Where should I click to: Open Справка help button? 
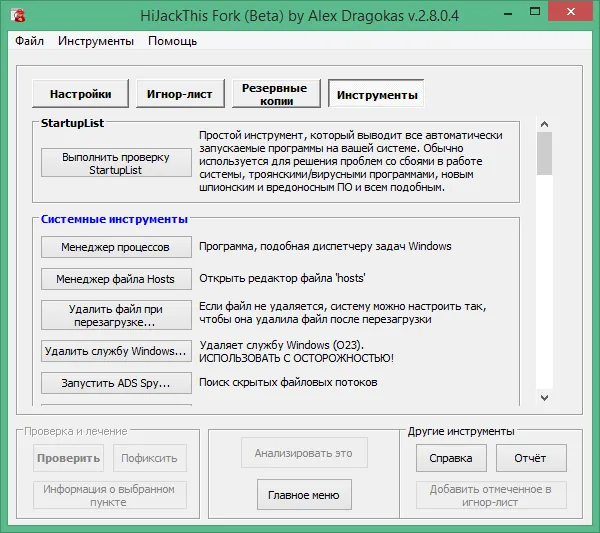[x=451, y=458]
